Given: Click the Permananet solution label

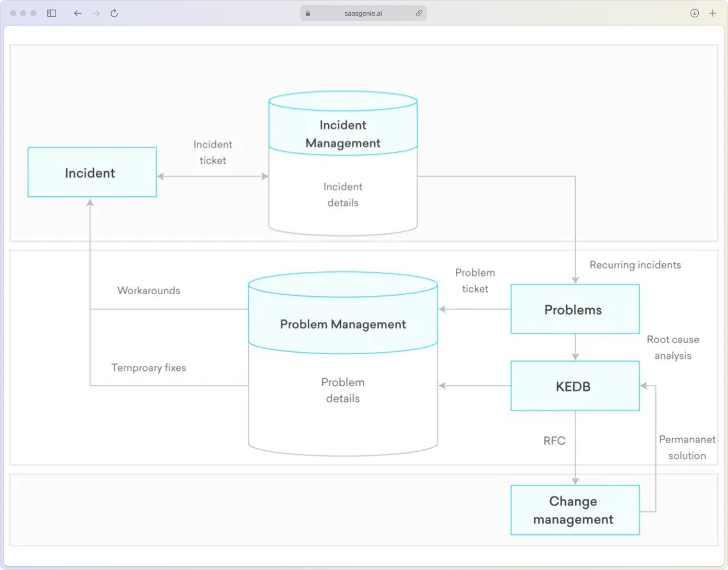Looking at the screenshot, I should point(687,447).
